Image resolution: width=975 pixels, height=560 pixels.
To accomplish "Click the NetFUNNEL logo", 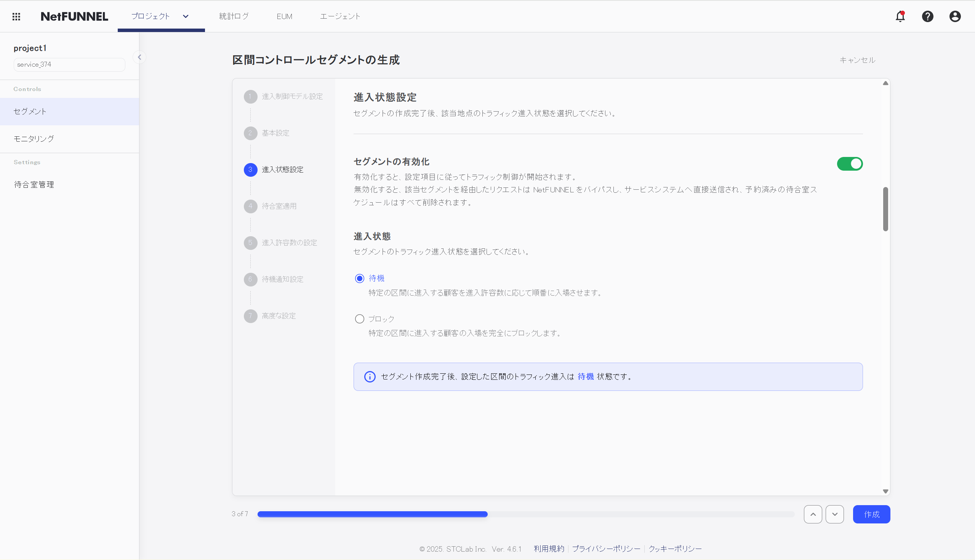I will [74, 16].
